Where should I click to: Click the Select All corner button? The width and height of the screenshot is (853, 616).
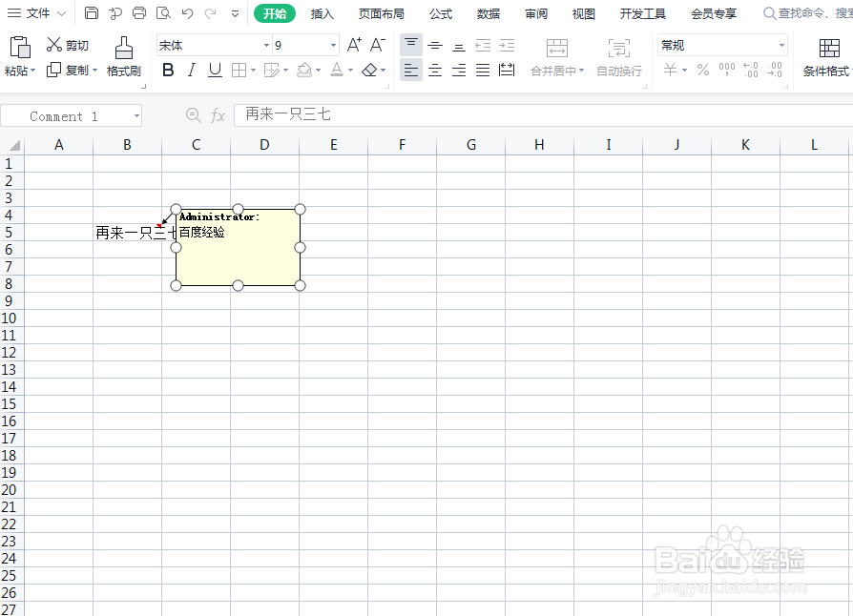pos(12,145)
